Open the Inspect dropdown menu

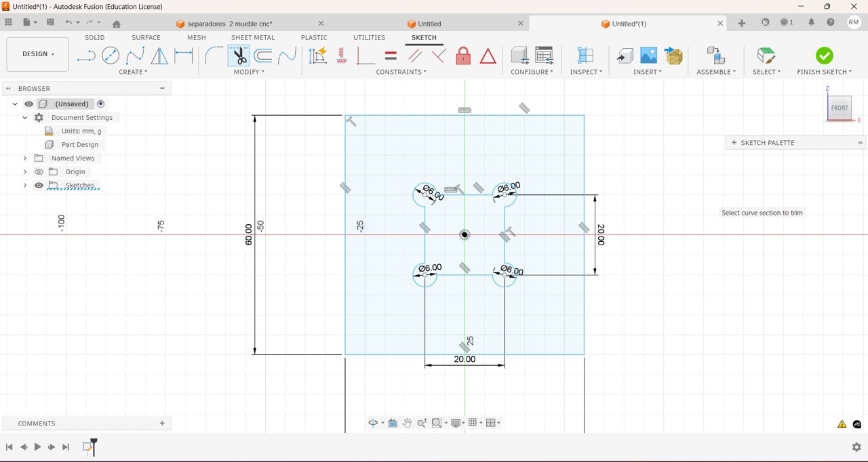point(586,72)
